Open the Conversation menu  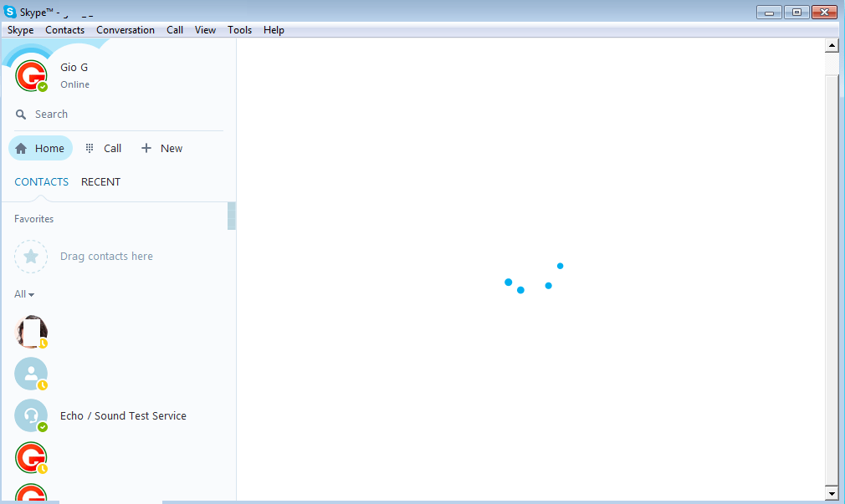[125, 30]
